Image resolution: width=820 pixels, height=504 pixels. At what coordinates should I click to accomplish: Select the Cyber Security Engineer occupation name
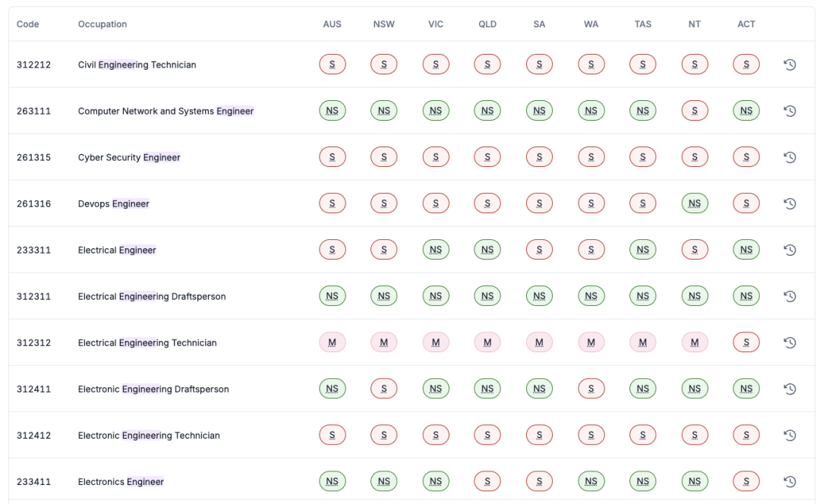[129, 157]
